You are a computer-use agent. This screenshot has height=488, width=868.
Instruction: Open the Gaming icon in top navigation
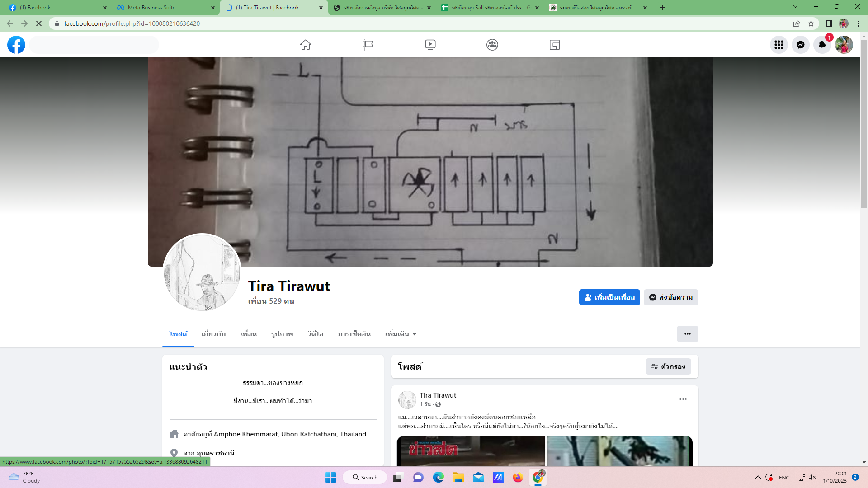pyautogui.click(x=555, y=45)
